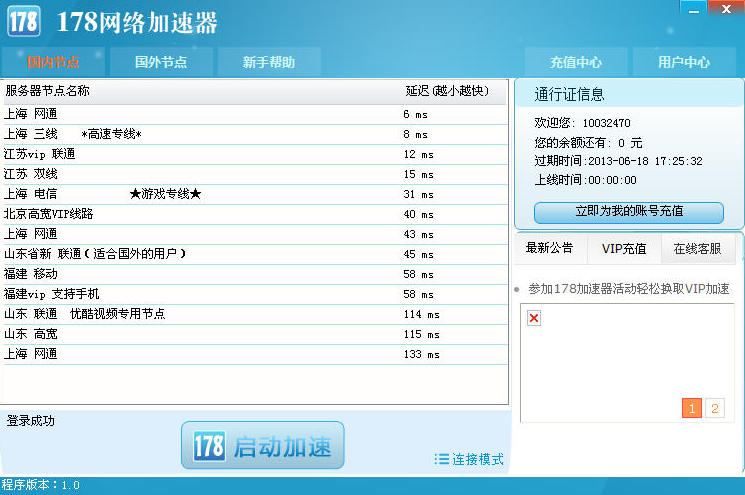Switch to the 国内节点 tab
745x495 pixels.
[x=53, y=62]
